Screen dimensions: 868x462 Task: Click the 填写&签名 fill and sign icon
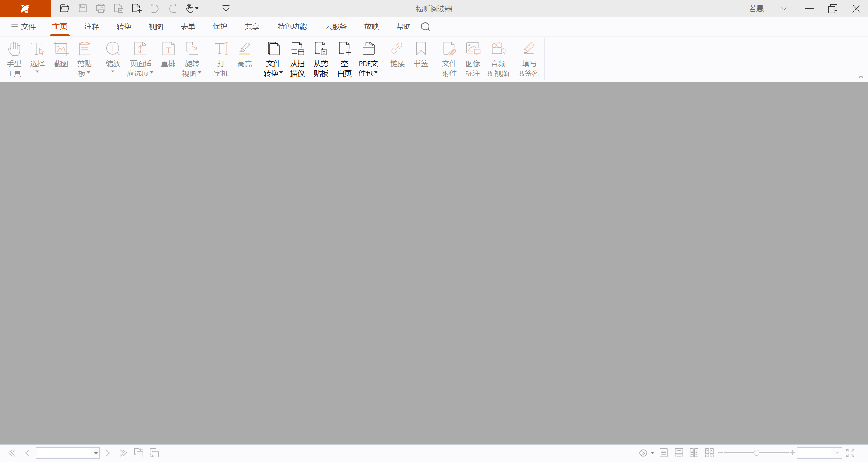pos(529,59)
